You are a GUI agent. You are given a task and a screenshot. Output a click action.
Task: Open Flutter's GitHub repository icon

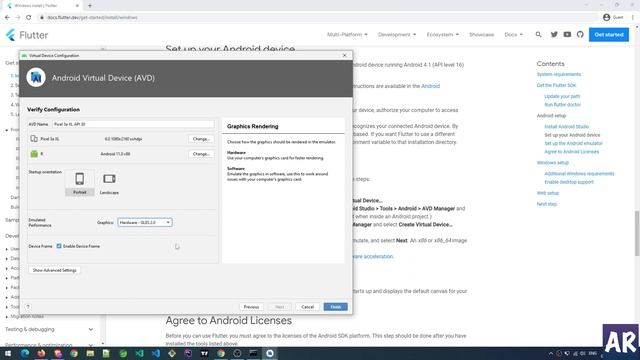pos(580,35)
